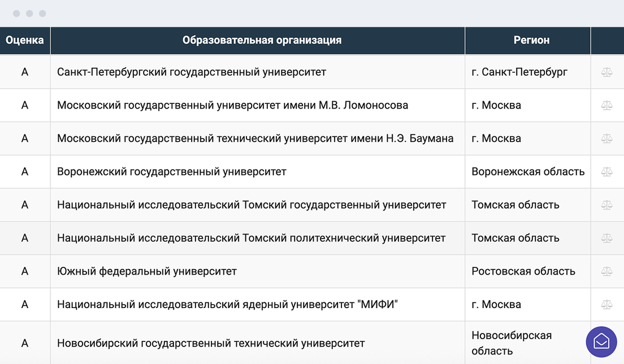The height and width of the screenshot is (364, 624).
Task: Open Воронежский государственный университет entry
Action: pyautogui.click(x=172, y=172)
